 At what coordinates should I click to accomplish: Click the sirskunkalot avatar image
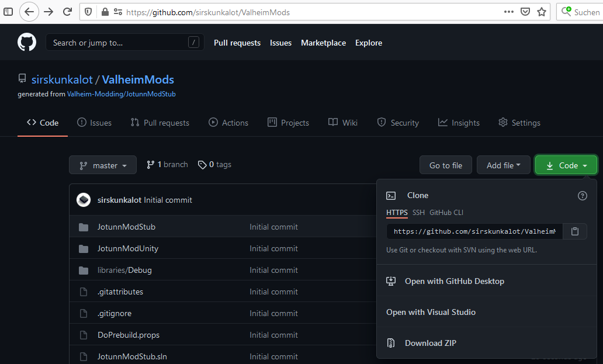(x=84, y=200)
